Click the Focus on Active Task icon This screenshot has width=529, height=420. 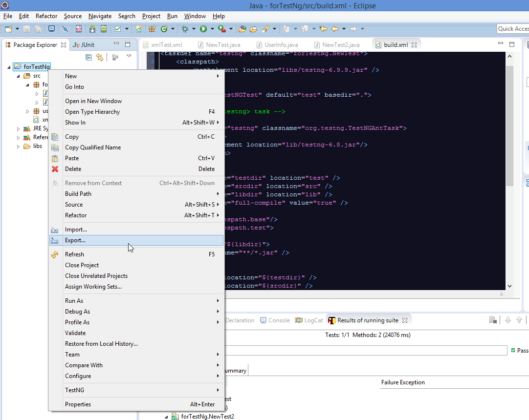(x=115, y=57)
